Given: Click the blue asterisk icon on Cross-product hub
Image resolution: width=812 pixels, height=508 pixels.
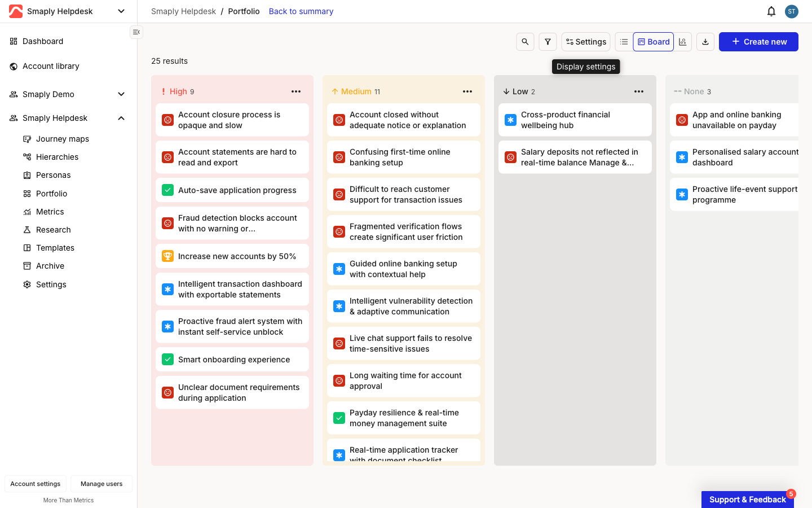Looking at the screenshot, I should click(510, 120).
